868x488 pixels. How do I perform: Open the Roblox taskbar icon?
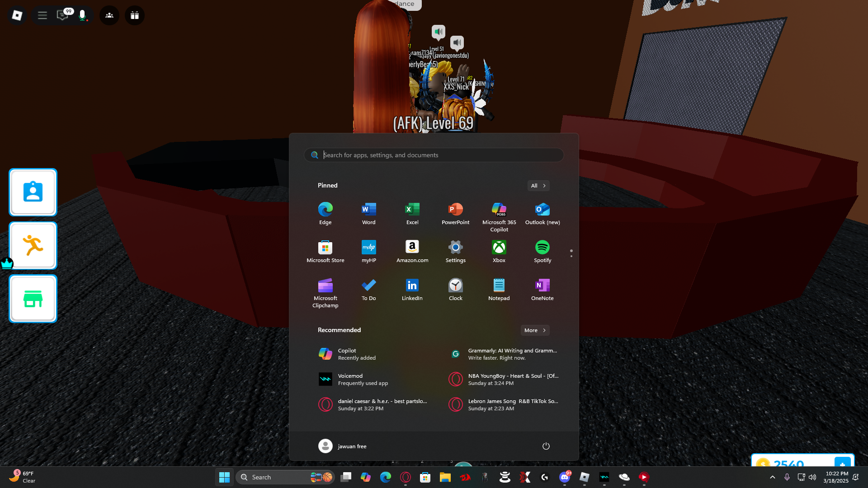pos(585,477)
